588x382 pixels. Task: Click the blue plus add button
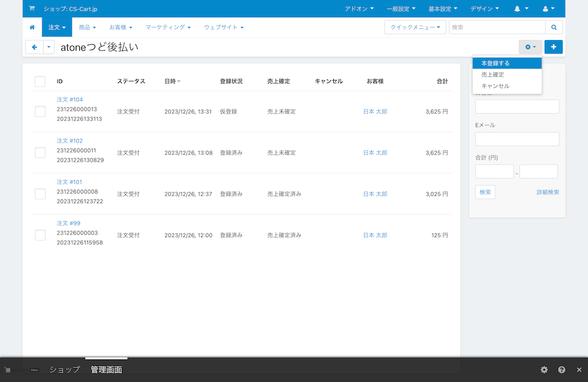tap(553, 47)
